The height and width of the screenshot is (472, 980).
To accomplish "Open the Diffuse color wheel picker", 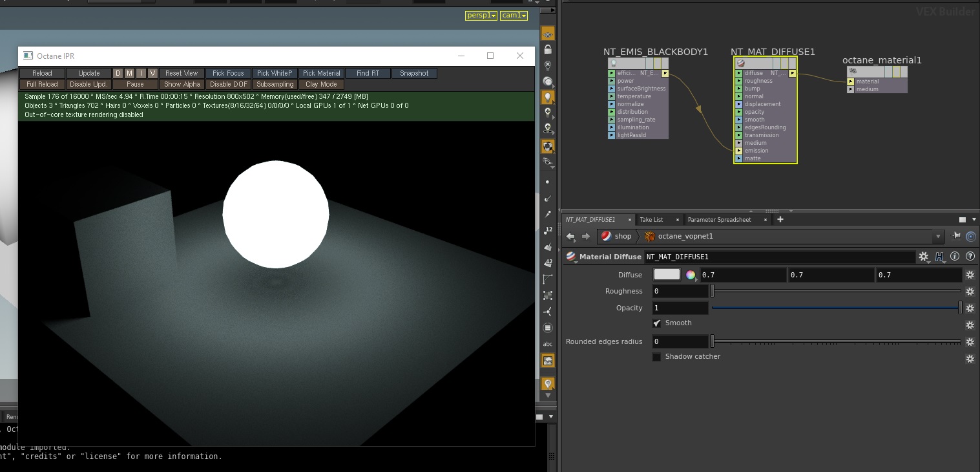I will pos(691,275).
